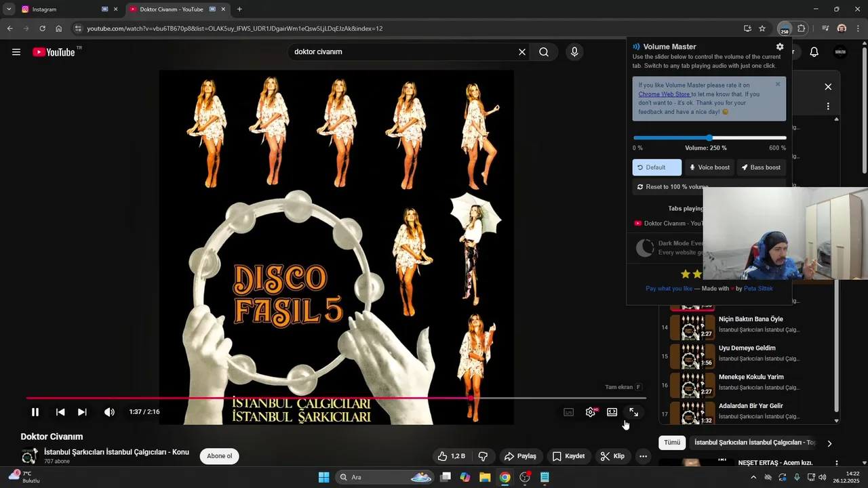The width and height of the screenshot is (868, 488).
Task: Seek on the red video progress bar
Action: click(x=336, y=398)
